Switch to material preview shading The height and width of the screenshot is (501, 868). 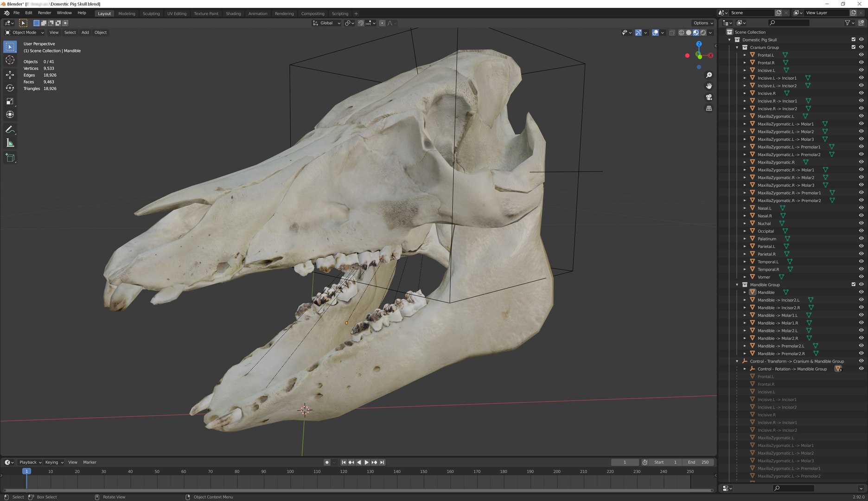pyautogui.click(x=696, y=32)
